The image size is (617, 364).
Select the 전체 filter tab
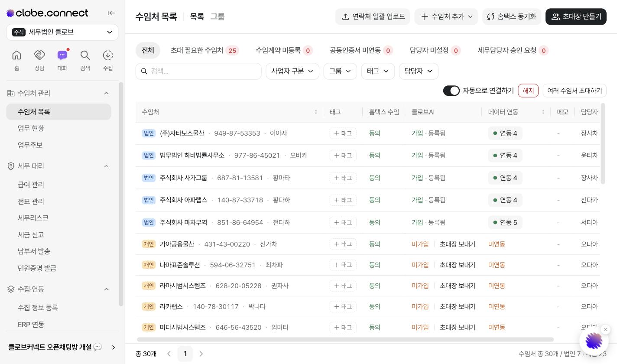[x=148, y=50]
